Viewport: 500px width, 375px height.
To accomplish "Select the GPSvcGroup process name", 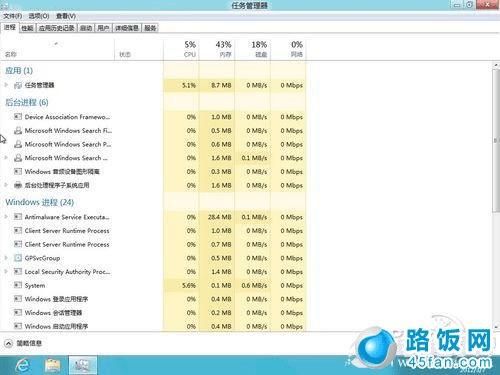I will pos(42,258).
